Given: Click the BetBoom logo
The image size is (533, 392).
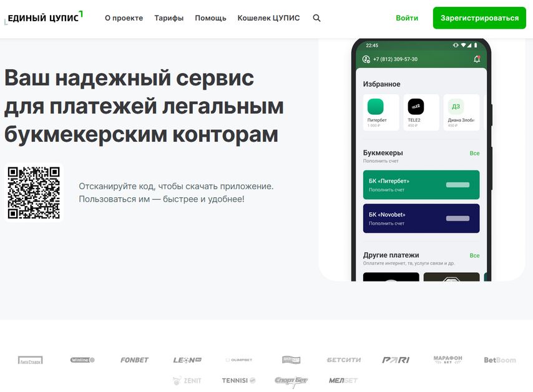Looking at the screenshot, I should pyautogui.click(x=500, y=360).
